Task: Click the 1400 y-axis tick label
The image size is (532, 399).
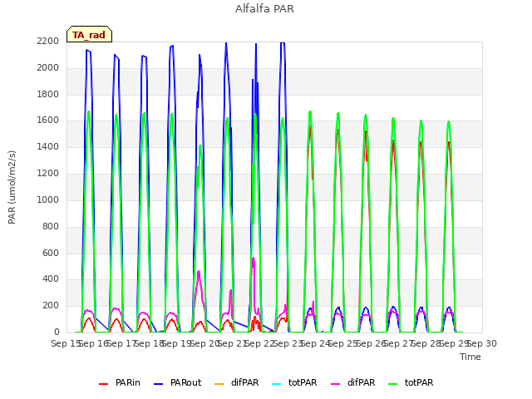Action: 48,146
